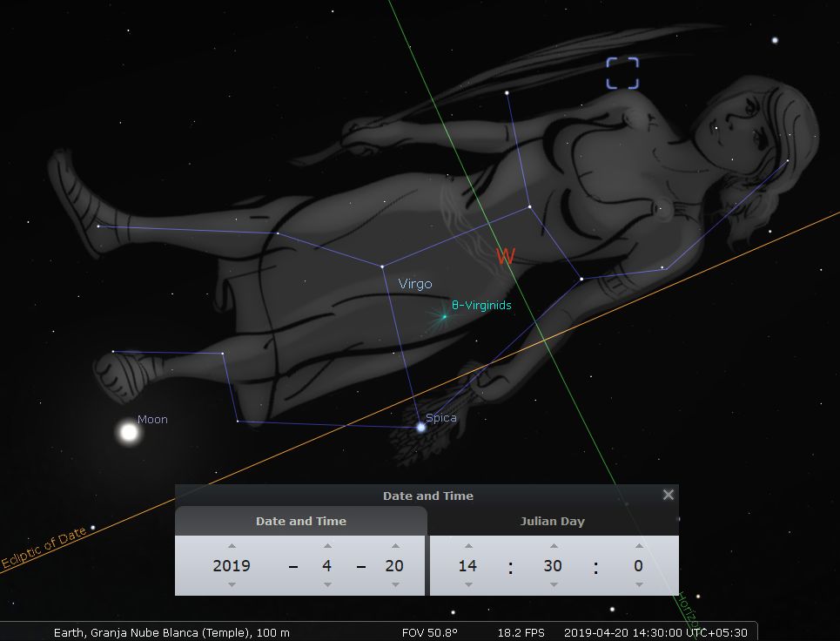
Task: Click the red W cardinal point marker
Action: click(506, 256)
